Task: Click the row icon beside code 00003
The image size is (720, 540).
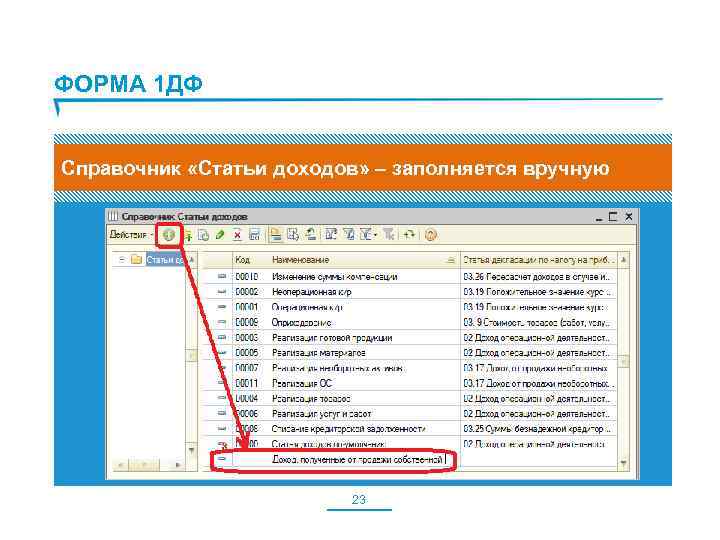Action: coord(222,338)
